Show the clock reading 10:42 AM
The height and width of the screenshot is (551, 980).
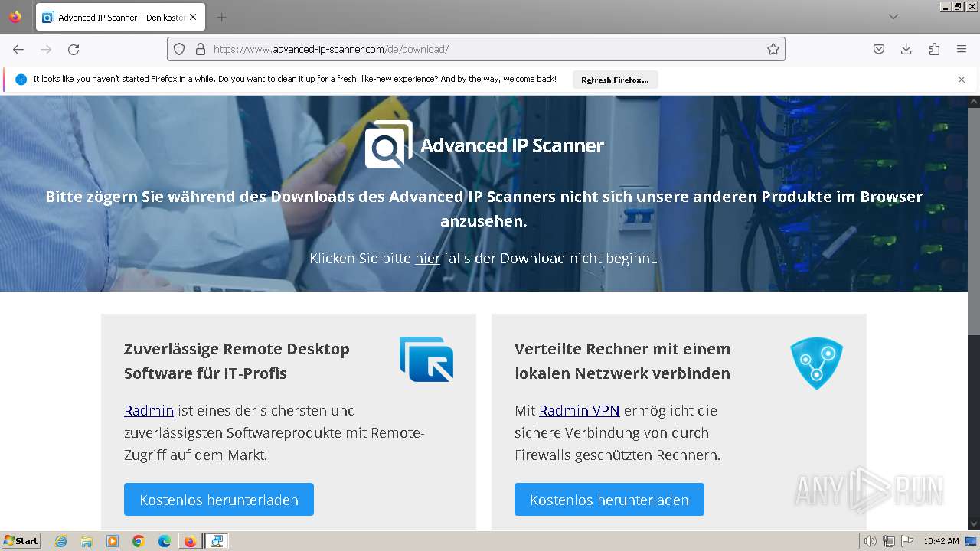pos(941,541)
